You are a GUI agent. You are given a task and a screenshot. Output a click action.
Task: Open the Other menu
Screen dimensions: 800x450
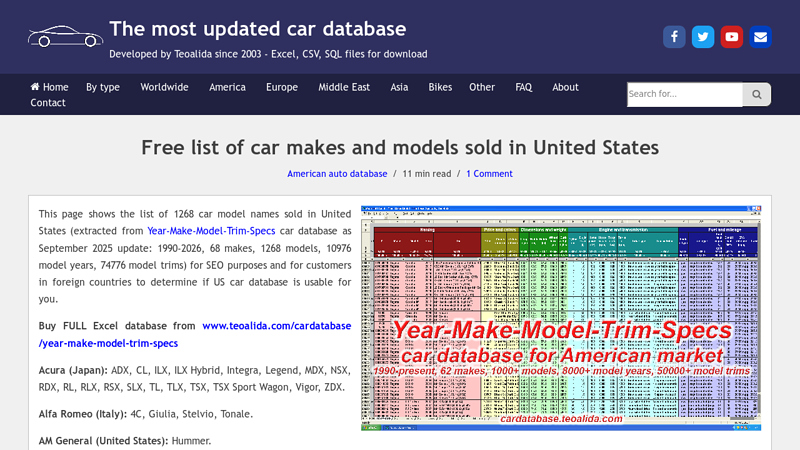click(x=482, y=87)
